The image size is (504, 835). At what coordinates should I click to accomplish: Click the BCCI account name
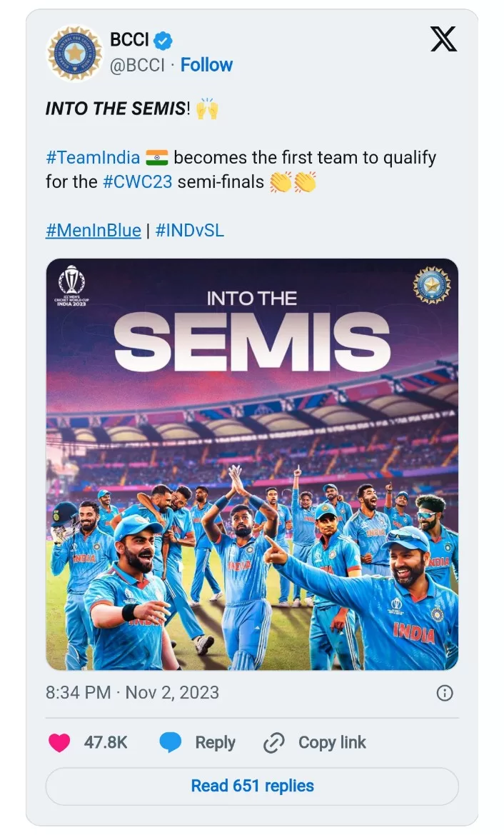[129, 41]
